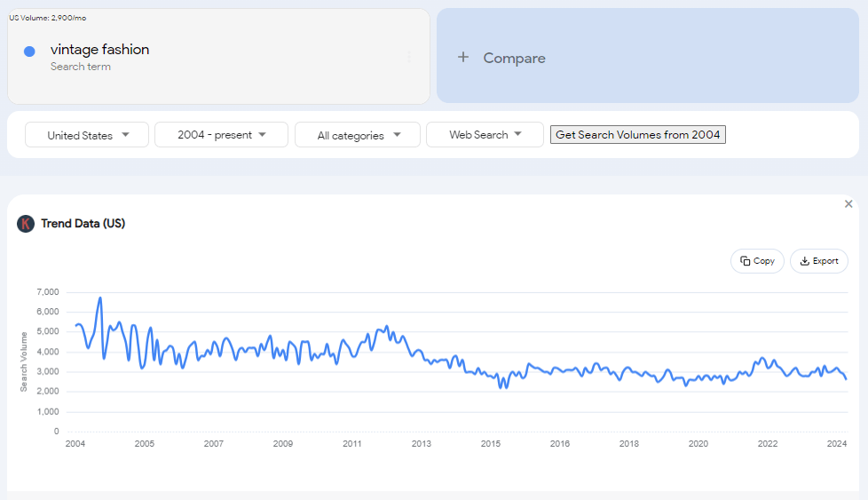The width and height of the screenshot is (868, 500).
Task: Click the plus icon beside Compare
Action: coord(463,57)
